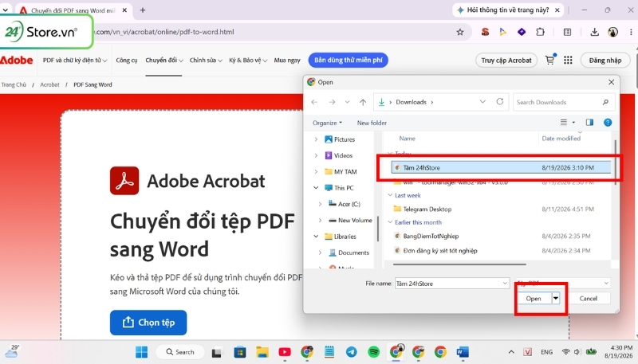Expand the MY TAM folder node
This screenshot has width=638, height=364.
click(316, 172)
